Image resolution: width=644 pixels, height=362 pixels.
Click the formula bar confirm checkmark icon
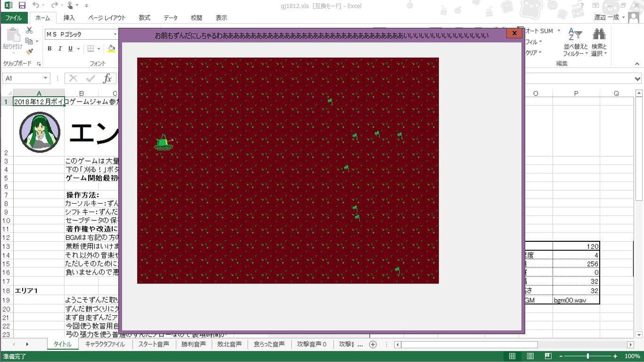91,78
